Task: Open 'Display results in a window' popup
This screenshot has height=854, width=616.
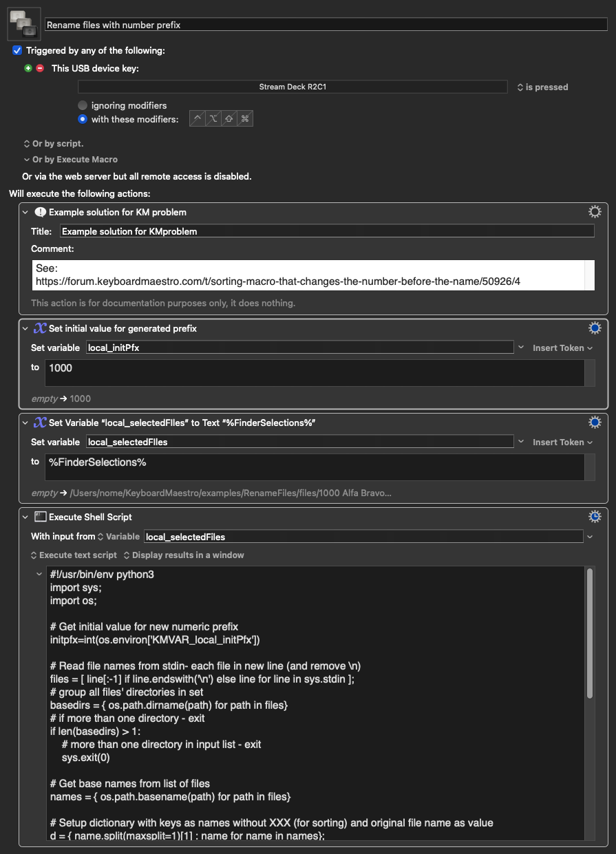Action: coord(182,555)
